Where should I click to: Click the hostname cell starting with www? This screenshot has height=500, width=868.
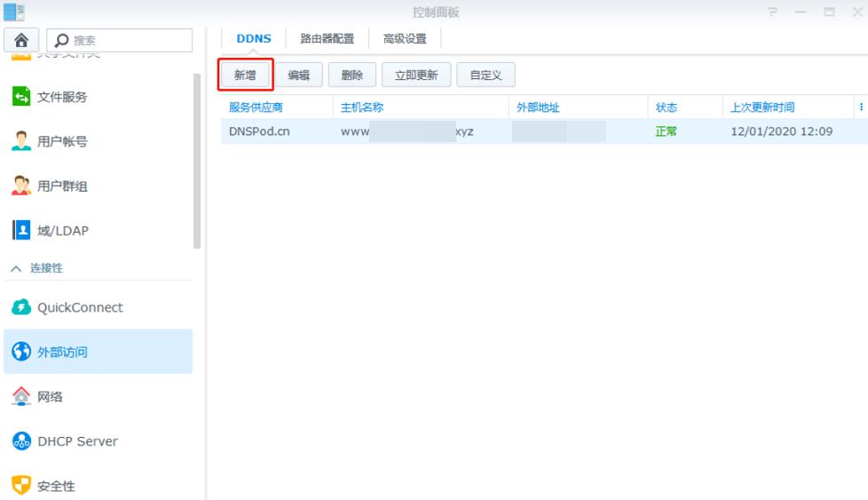click(x=406, y=131)
